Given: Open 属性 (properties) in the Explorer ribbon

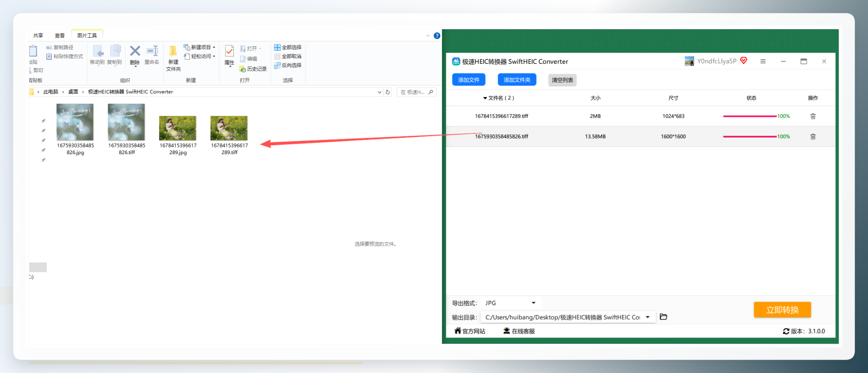Looking at the screenshot, I should click(x=229, y=55).
